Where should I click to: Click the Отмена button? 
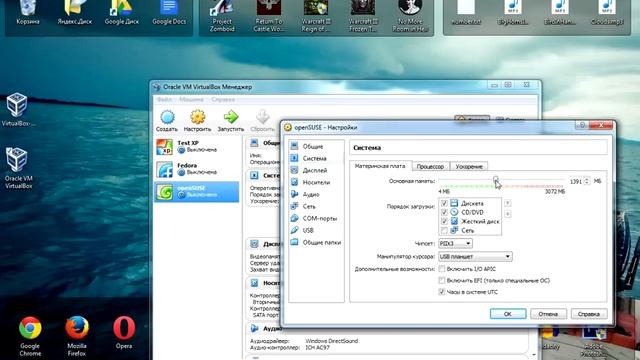(x=548, y=314)
